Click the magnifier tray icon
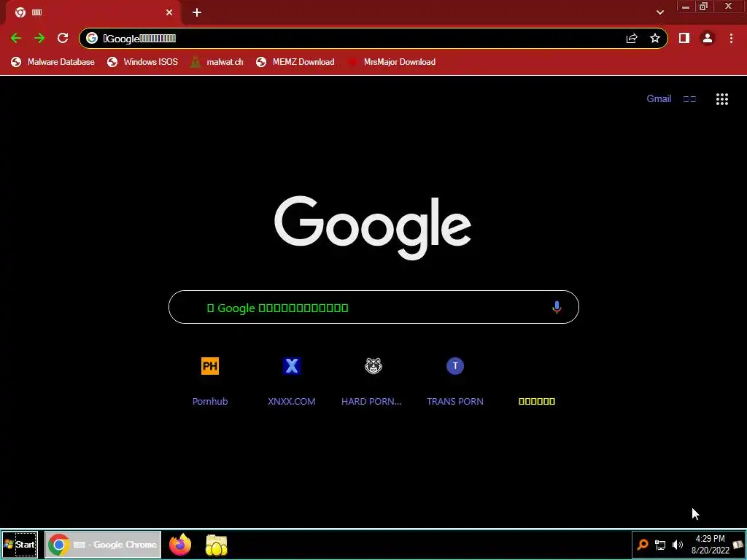747x560 pixels. 643,544
